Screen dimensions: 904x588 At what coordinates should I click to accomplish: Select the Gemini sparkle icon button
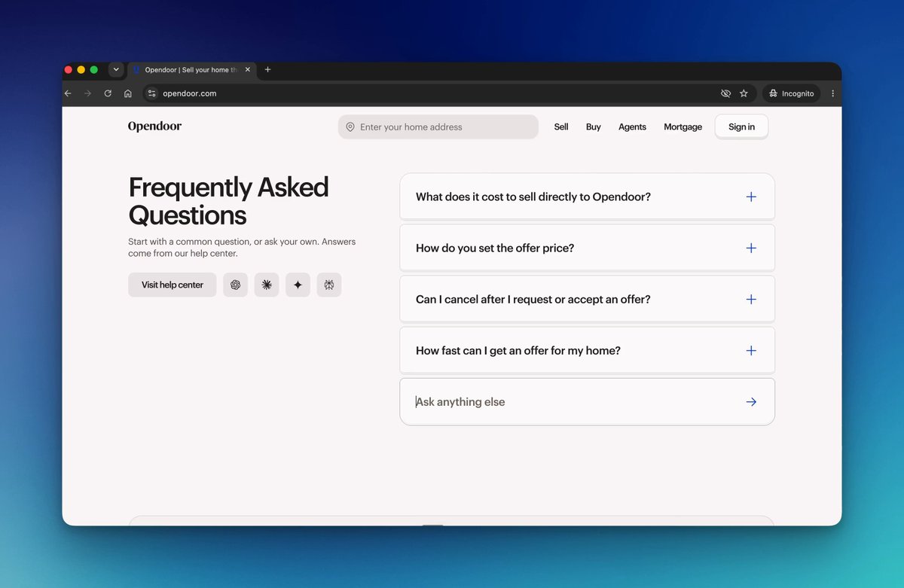pos(298,285)
